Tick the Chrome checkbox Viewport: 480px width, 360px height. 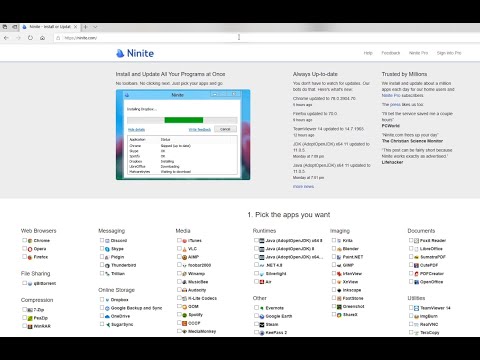click(24, 240)
